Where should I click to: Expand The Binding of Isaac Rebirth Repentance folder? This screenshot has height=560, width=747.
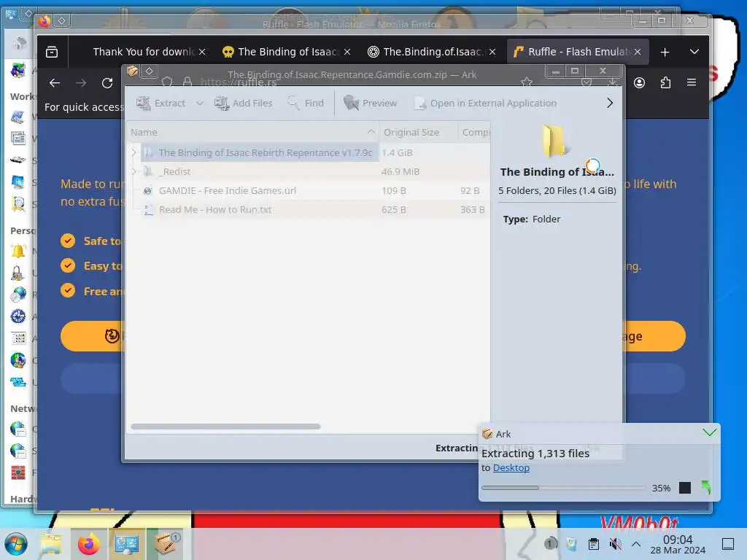coord(134,152)
